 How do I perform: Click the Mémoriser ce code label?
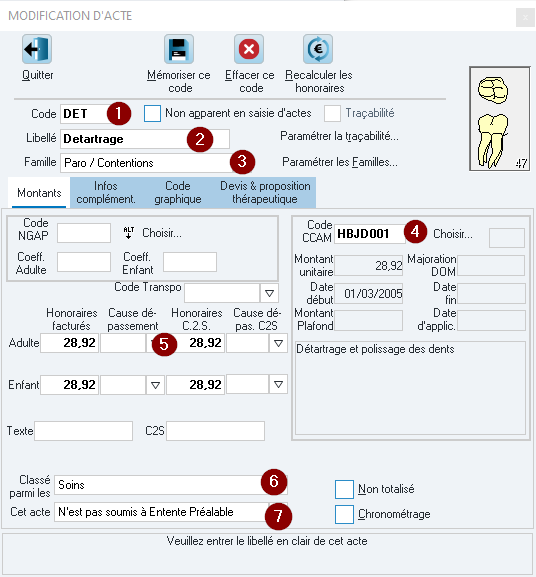click(179, 82)
